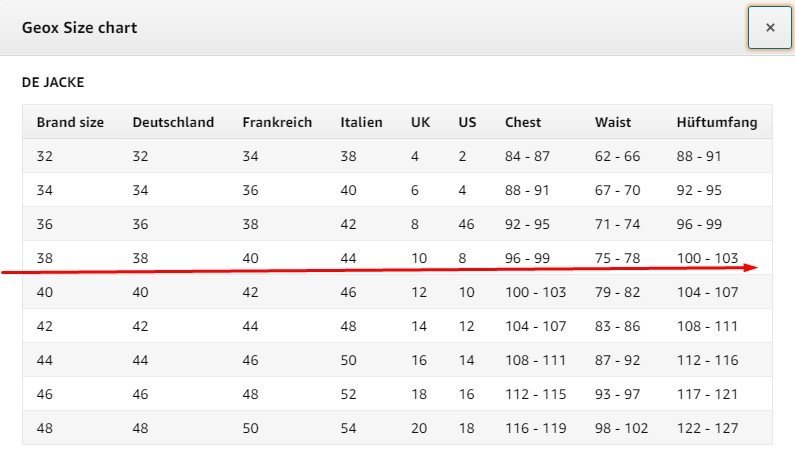Click chest value 104 - 107
This screenshot has width=795, height=471.
tap(535, 326)
